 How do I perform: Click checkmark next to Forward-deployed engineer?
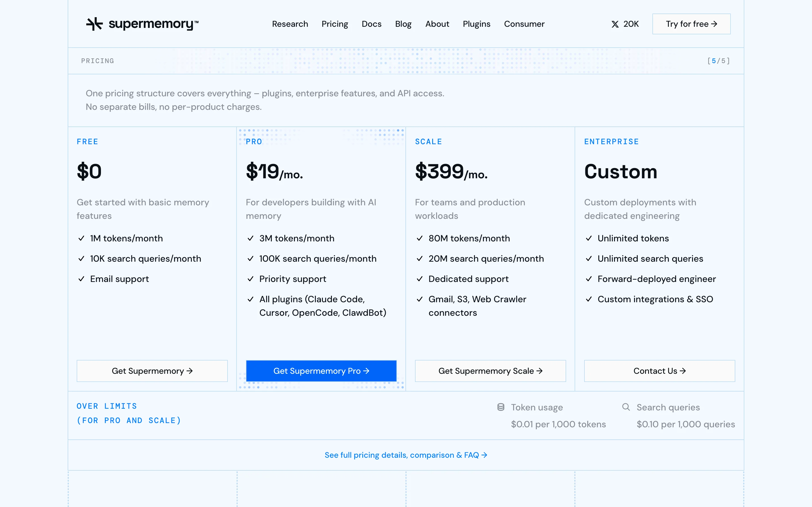click(588, 279)
